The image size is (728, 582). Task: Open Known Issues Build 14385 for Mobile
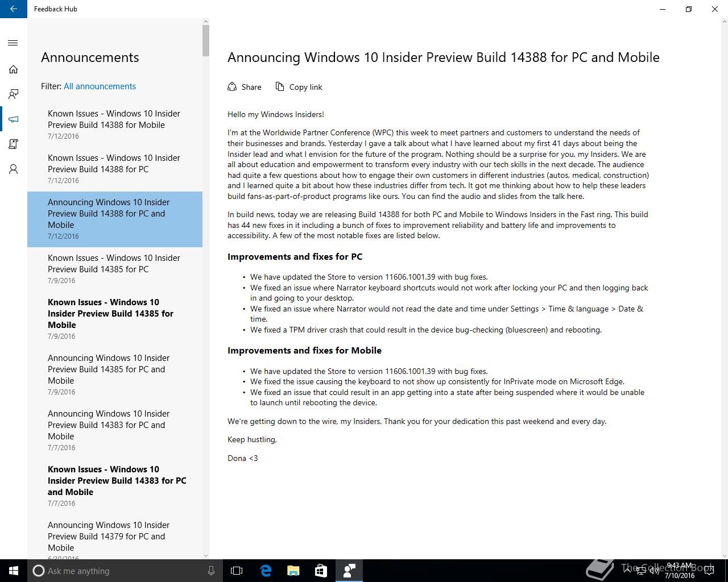coord(115,319)
